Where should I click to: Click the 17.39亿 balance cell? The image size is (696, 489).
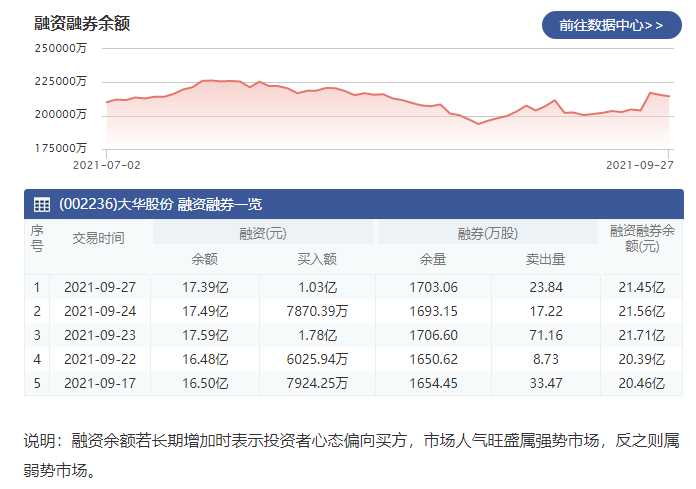[205, 288]
